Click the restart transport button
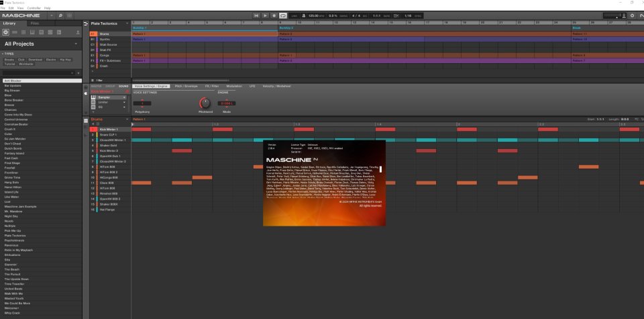This screenshot has width=644, height=319. pos(256,15)
